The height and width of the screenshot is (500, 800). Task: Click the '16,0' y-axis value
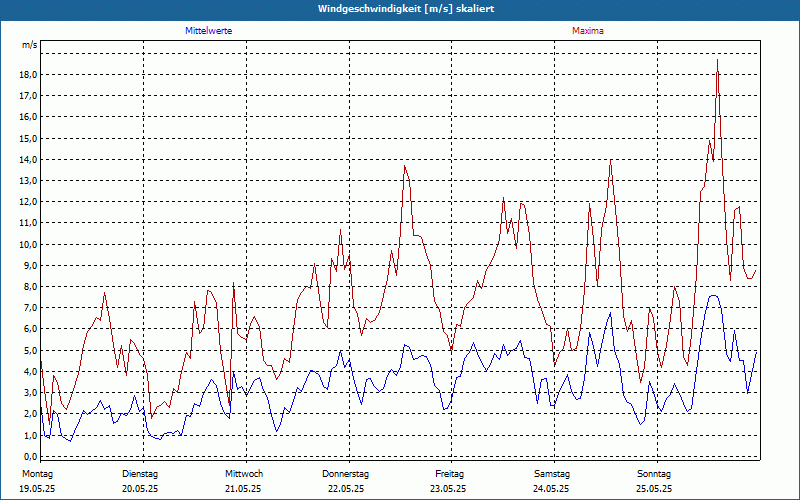click(x=28, y=116)
